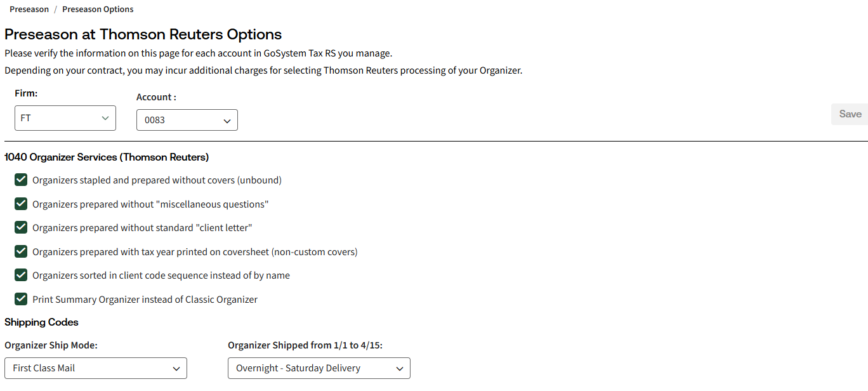The height and width of the screenshot is (391, 868).
Task: Click the Firm dropdown chevron arrow
Action: [x=105, y=118]
